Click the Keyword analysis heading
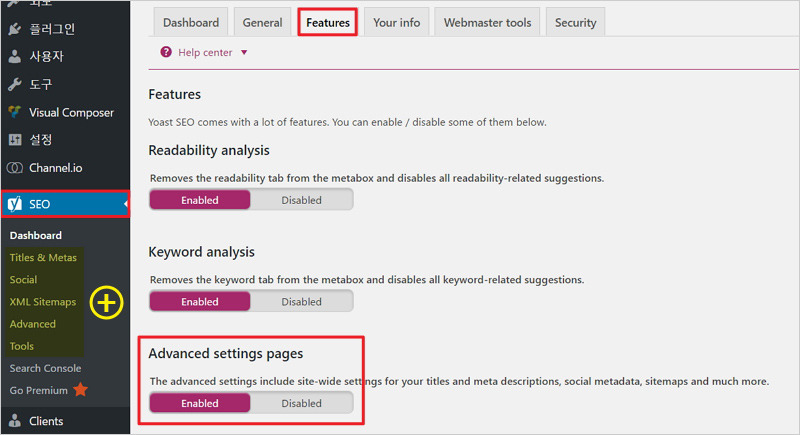Screen dimensions: 800x435 point(202,252)
